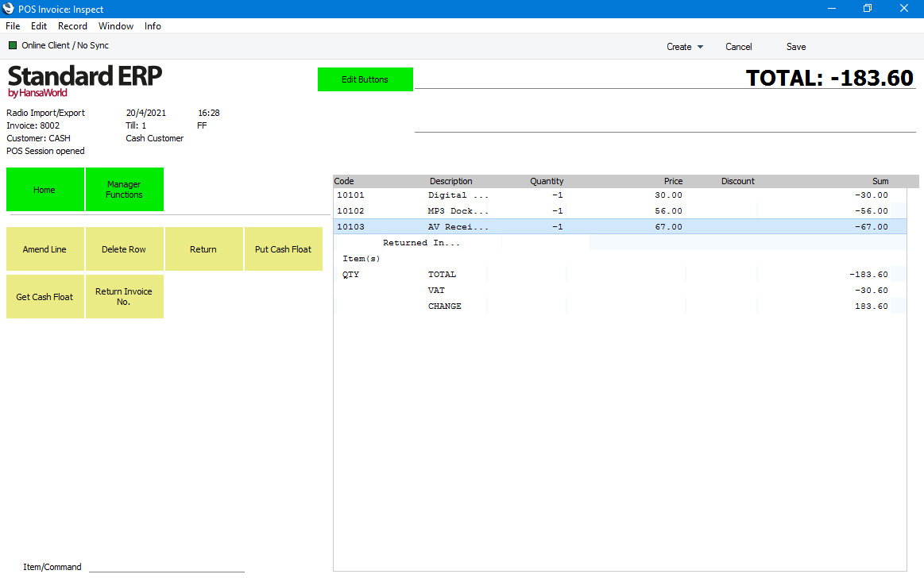The width and height of the screenshot is (924, 578).
Task: Click the green Online Client status indicator
Action: [x=13, y=45]
